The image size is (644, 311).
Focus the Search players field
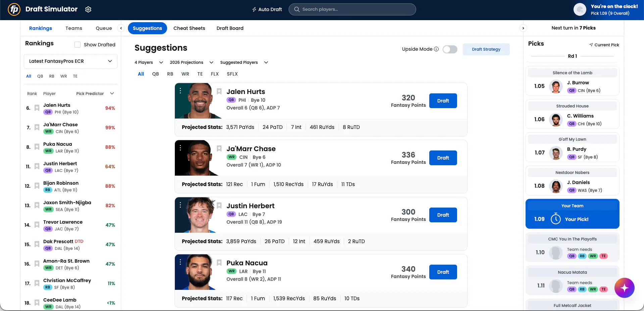(352, 9)
